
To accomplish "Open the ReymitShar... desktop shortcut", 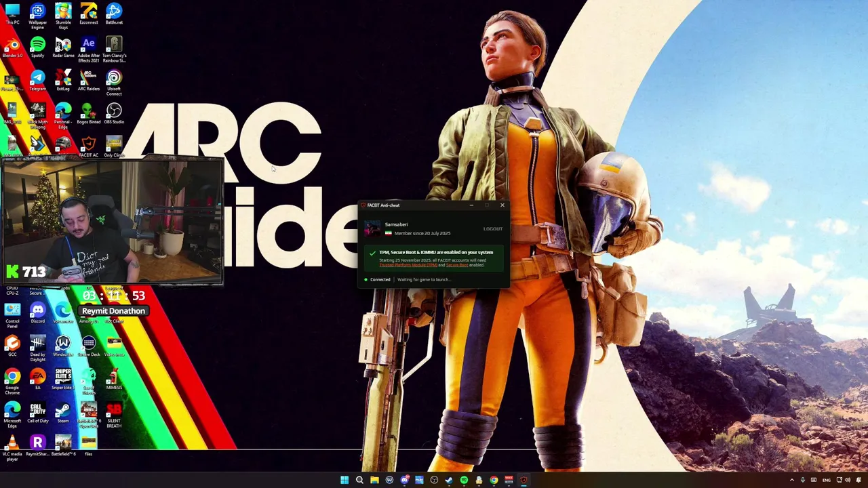I will coord(37,446).
